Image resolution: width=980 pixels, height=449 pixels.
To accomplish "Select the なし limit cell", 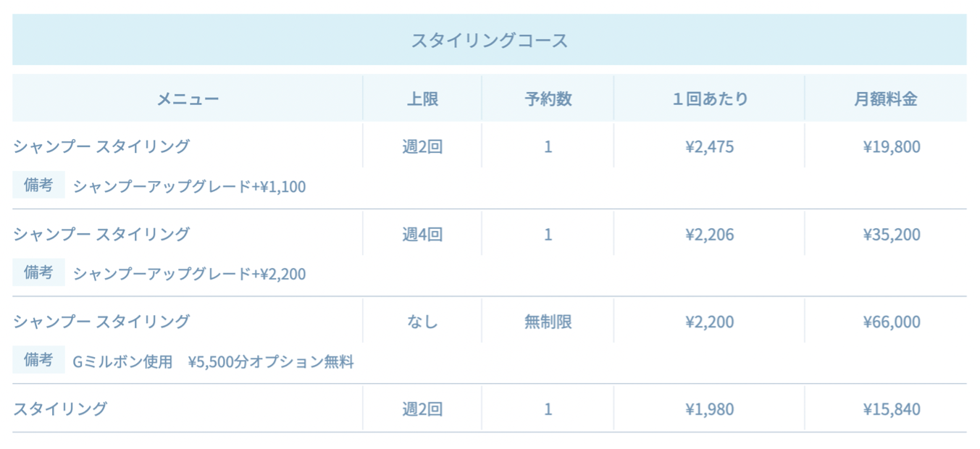I will [x=422, y=322].
